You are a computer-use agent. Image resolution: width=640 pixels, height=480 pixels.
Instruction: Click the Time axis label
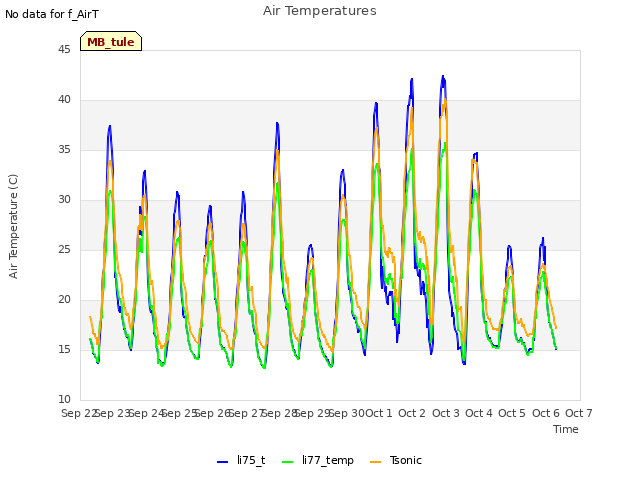click(x=566, y=429)
